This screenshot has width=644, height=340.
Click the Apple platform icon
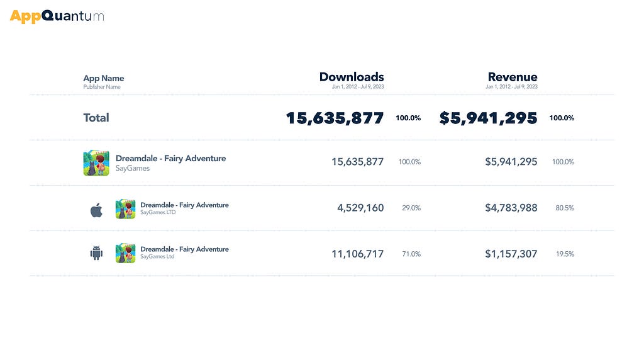(x=96, y=210)
